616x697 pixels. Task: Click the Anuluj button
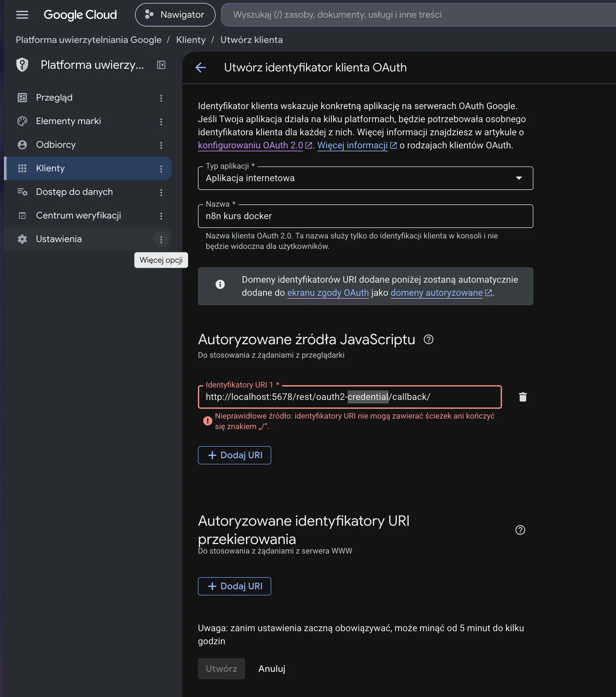coord(272,669)
